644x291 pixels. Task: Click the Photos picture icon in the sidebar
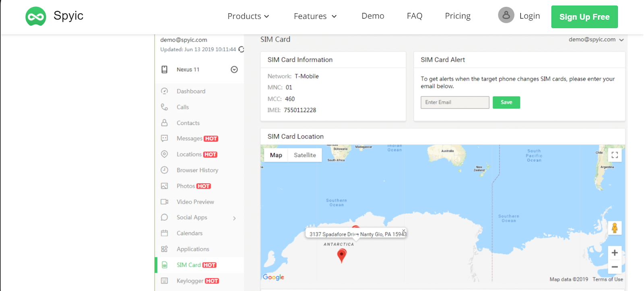[164, 186]
